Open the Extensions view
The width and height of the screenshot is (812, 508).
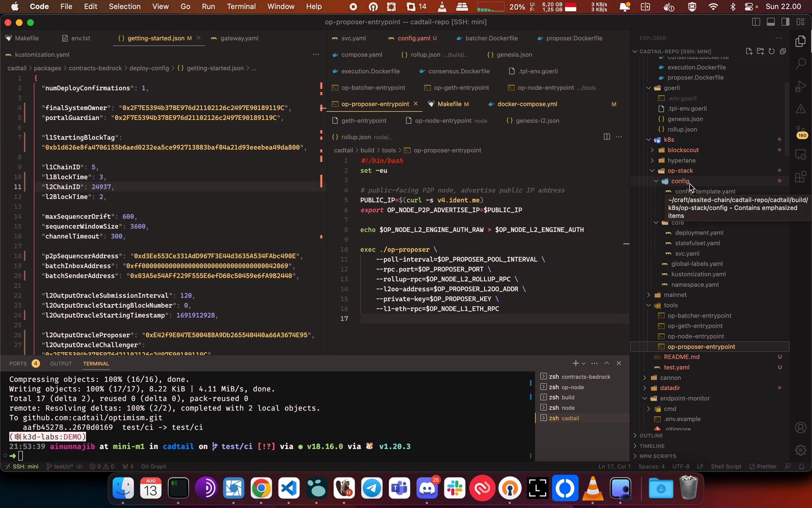tap(801, 177)
